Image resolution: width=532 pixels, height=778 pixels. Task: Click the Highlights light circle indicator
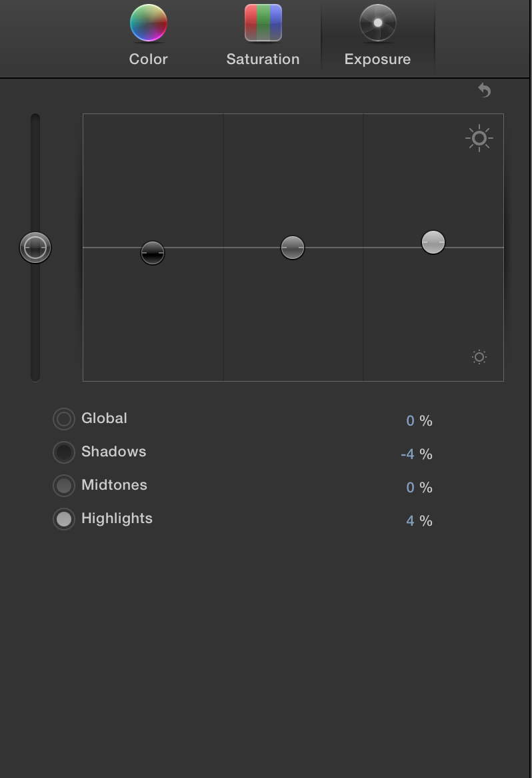[64, 519]
